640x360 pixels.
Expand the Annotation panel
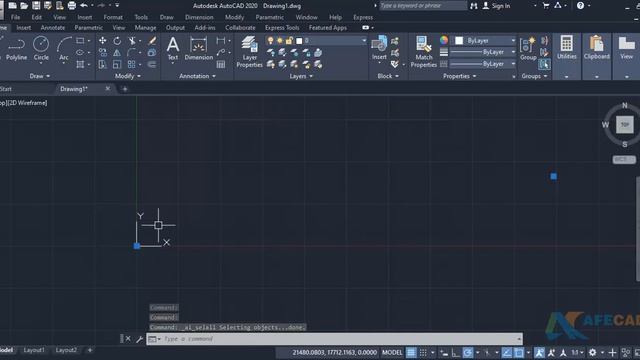coord(198,76)
